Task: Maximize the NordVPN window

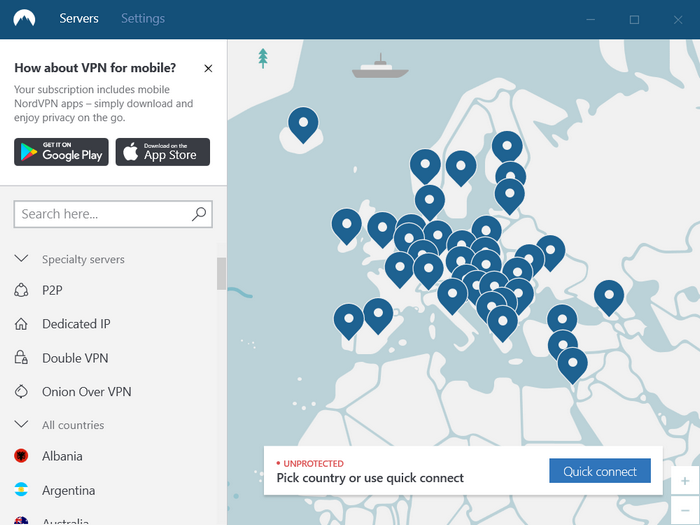Action: [634, 19]
